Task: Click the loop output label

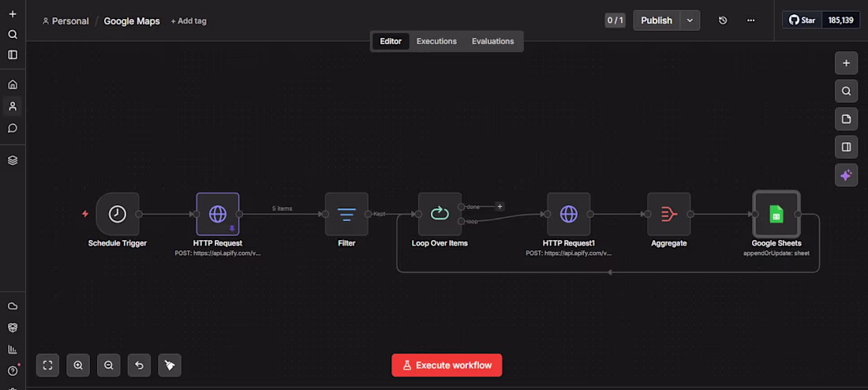Action: [472, 222]
